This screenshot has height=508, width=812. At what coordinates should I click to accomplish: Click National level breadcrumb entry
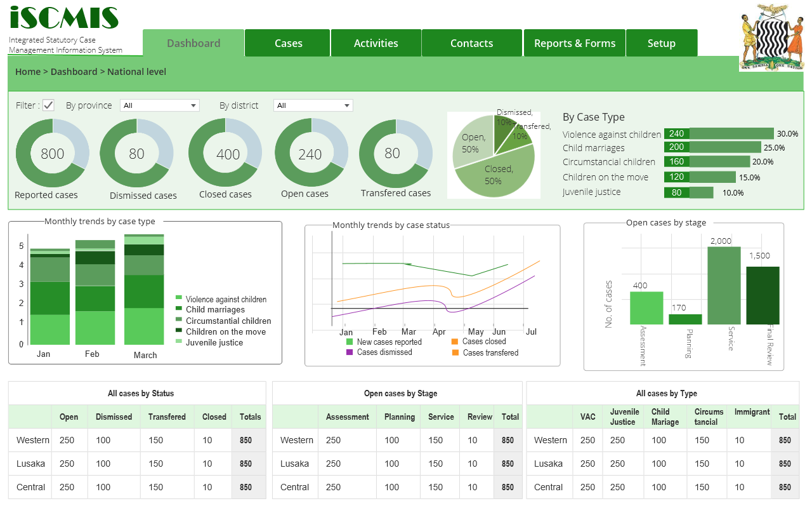137,72
